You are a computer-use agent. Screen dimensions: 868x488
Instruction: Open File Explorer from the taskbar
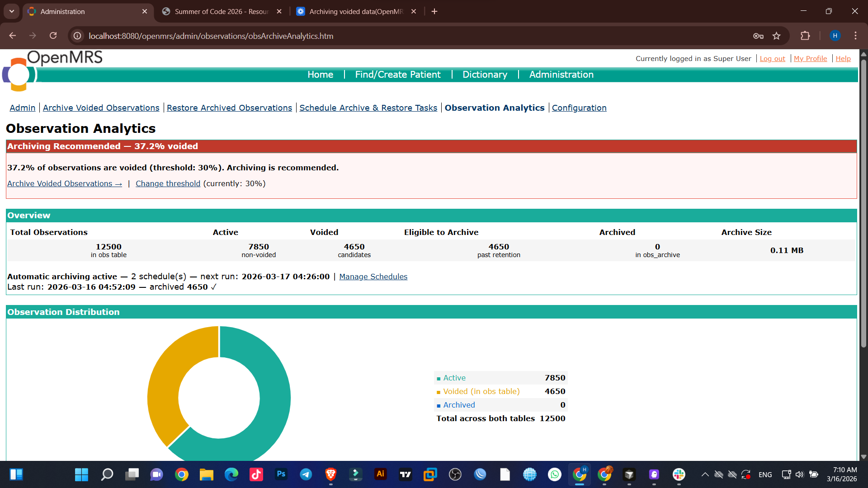206,474
